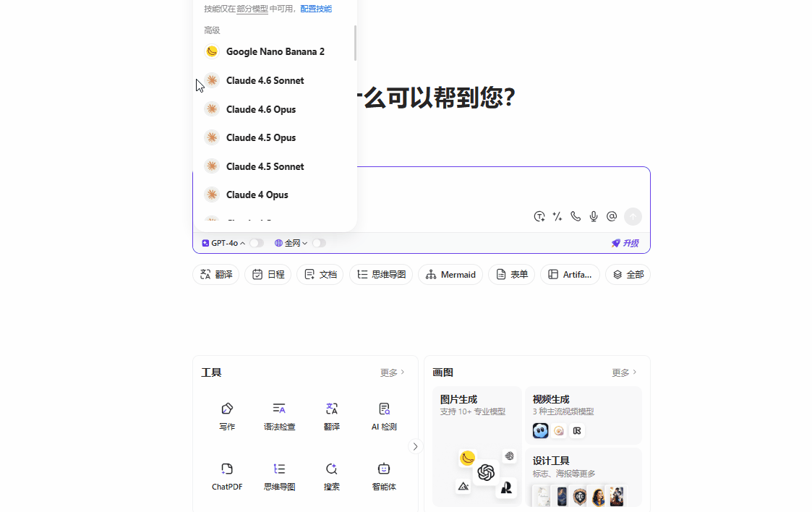Toggle the switch next to 全网
The image size is (812, 512).
coord(319,243)
